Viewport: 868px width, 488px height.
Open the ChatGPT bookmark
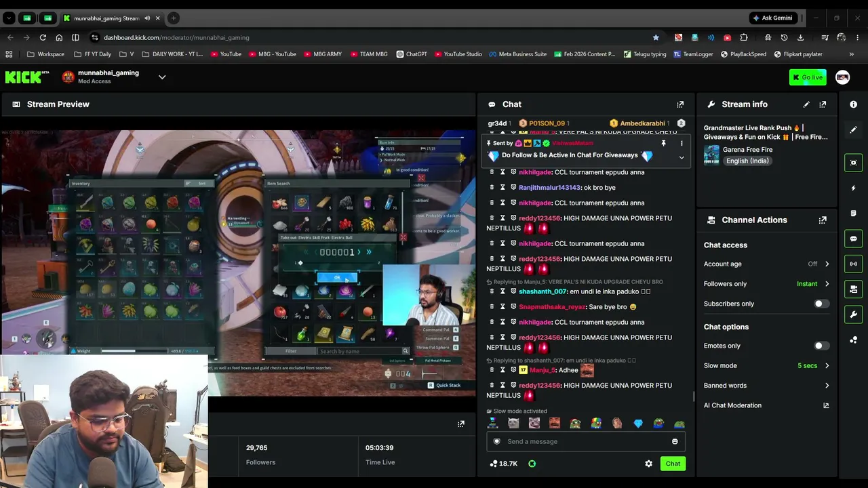[x=412, y=54]
